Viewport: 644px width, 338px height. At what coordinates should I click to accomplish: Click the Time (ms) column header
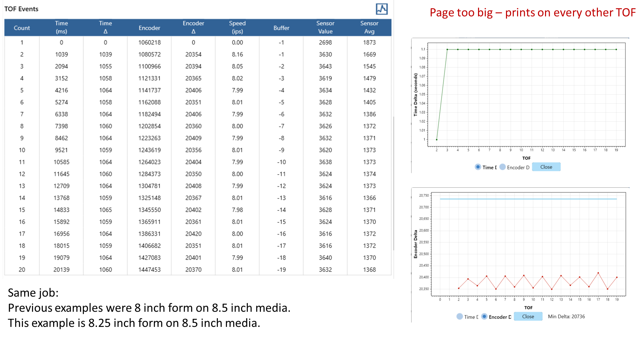61,27
